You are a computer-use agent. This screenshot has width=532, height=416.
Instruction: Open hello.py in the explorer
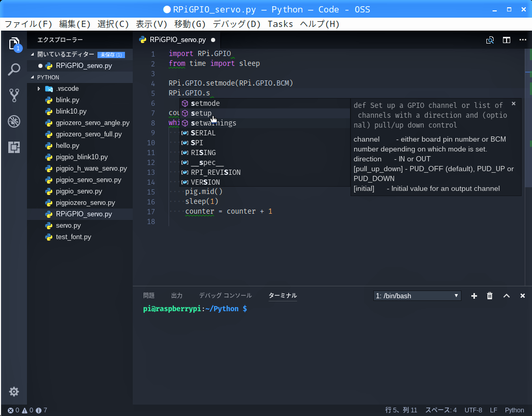coord(80,146)
